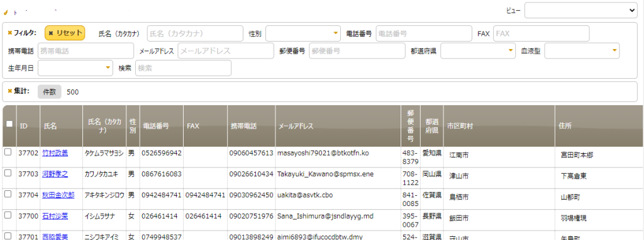The image size is (644, 240).
Task: Focus the FAX filter input
Action: click(541, 33)
